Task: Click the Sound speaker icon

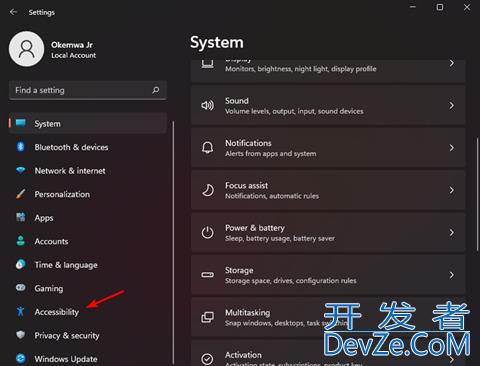Action: (207, 105)
